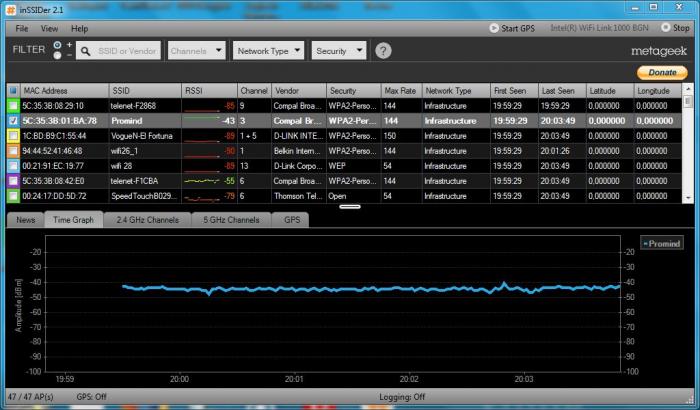
Task: Sort by First Seen column header
Action: [514, 91]
